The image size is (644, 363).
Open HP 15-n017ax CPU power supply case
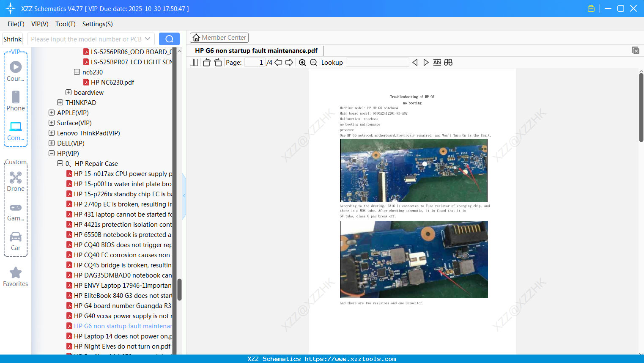pos(119,174)
